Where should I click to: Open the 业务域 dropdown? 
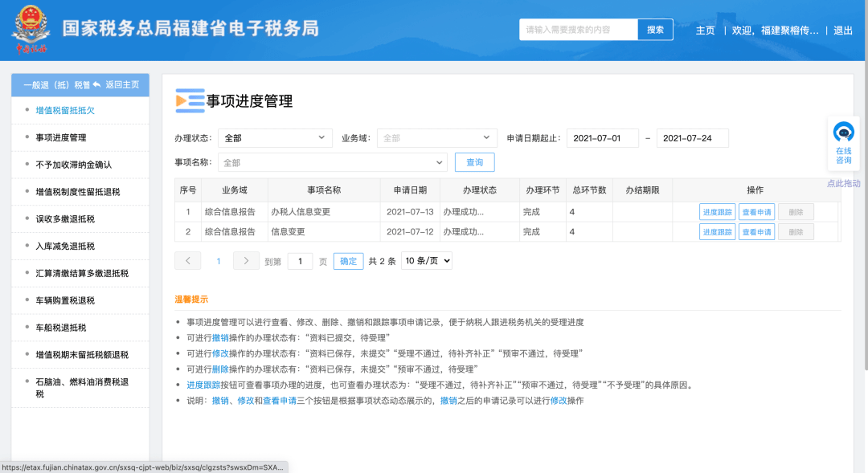coord(436,137)
